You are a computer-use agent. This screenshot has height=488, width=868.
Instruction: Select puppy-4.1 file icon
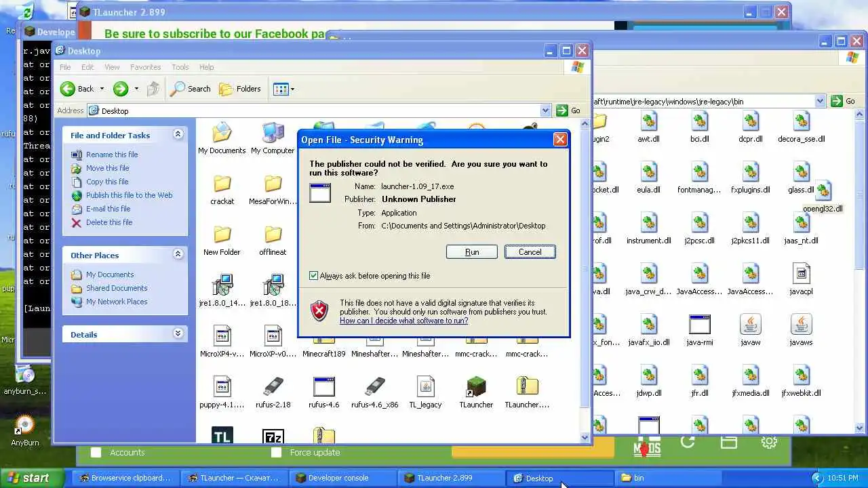222,387
